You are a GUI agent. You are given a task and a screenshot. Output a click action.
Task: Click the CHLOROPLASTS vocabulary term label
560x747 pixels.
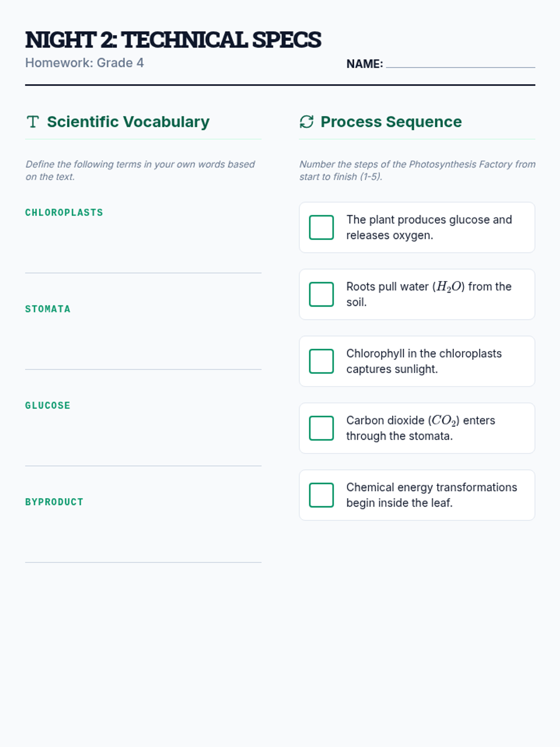click(x=64, y=212)
